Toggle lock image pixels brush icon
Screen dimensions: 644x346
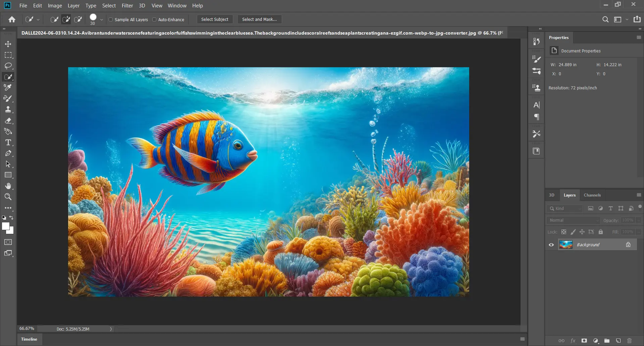point(573,232)
